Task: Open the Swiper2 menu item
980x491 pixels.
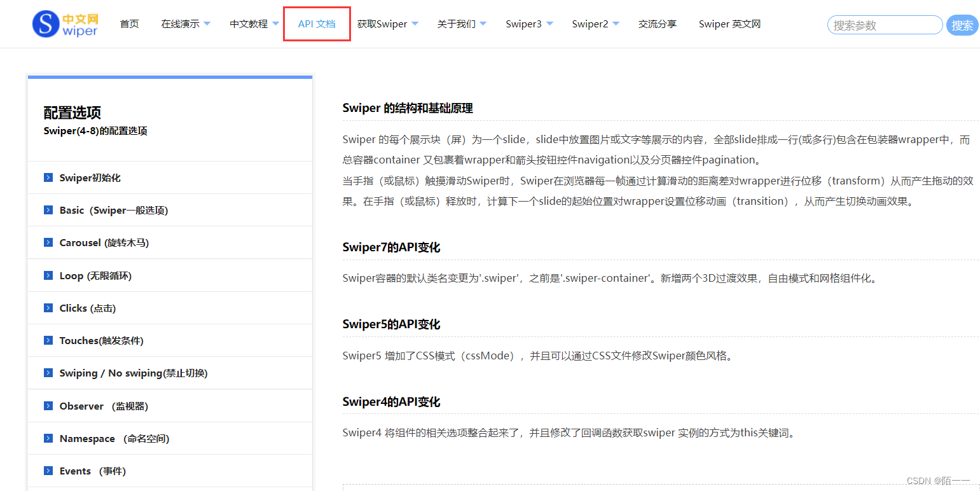Action: click(x=590, y=24)
